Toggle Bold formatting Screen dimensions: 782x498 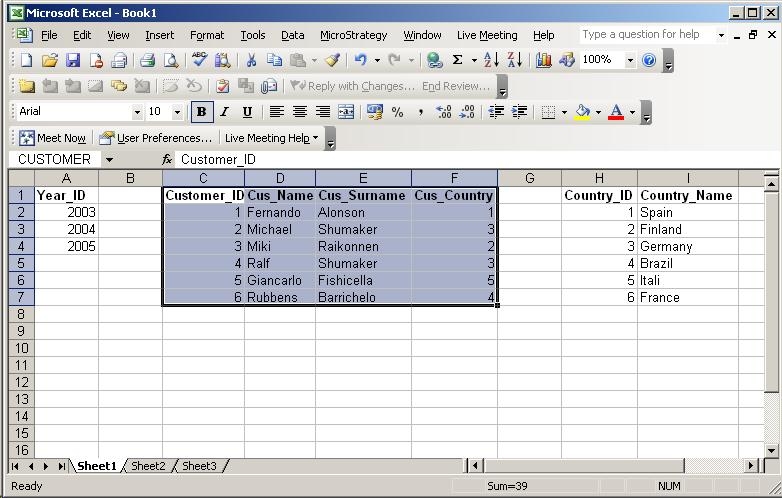[x=202, y=112]
